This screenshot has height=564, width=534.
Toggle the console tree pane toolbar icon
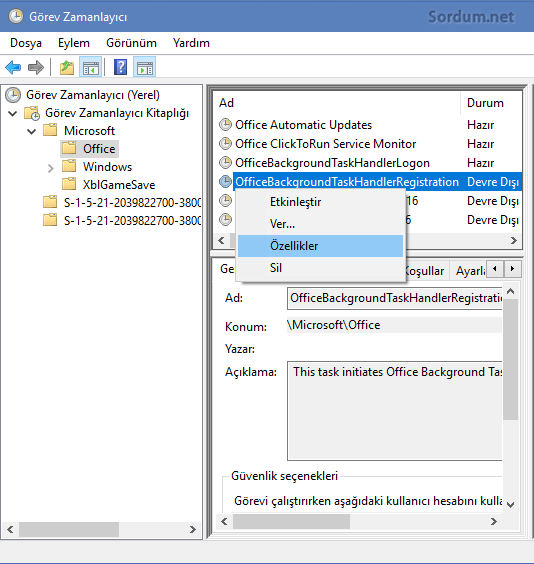[91, 67]
